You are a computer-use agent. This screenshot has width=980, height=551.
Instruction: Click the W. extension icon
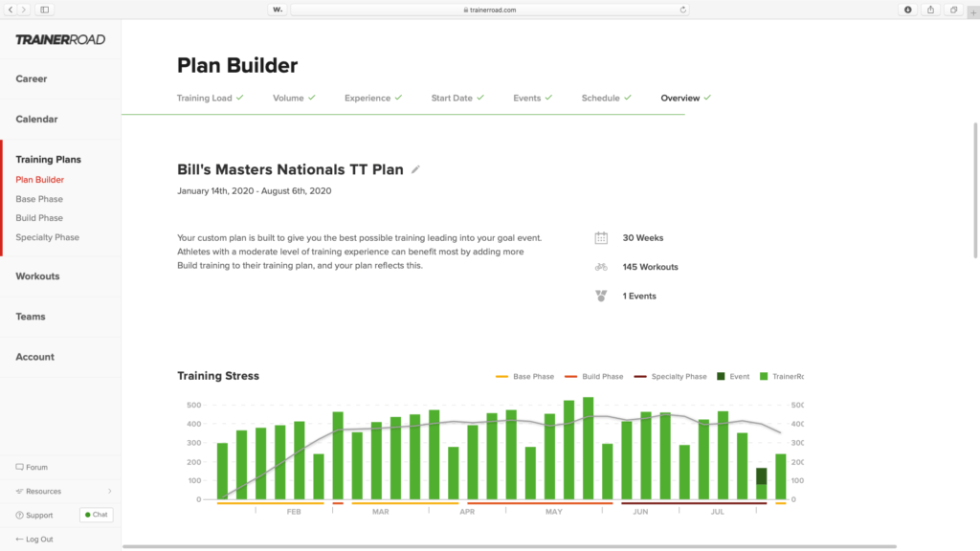[x=278, y=10]
